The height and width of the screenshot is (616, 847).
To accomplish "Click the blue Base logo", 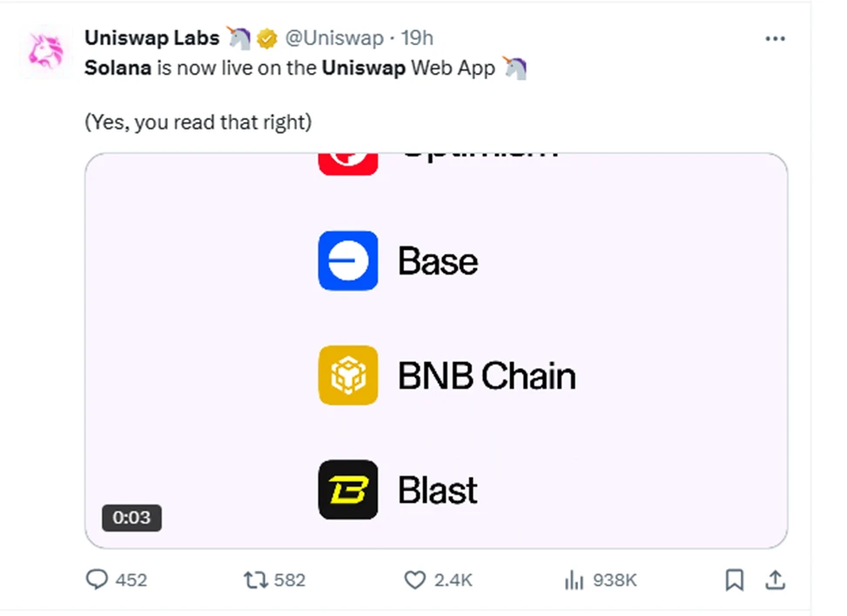I will 348,261.
